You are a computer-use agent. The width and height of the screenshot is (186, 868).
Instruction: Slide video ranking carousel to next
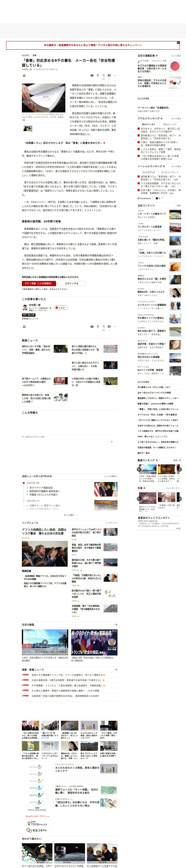click(x=180, y=469)
